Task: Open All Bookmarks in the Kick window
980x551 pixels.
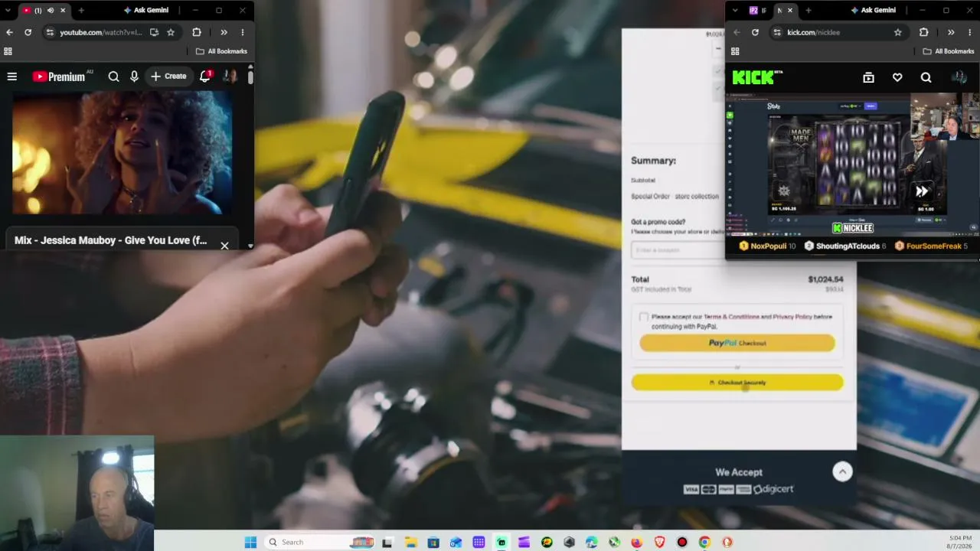Action: [949, 51]
